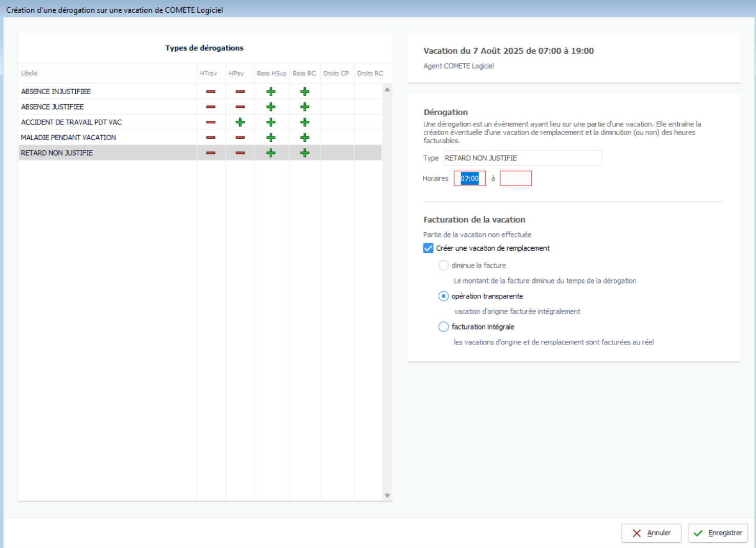This screenshot has height=548, width=756.
Task: Click Base RC plus icon for MALADIE PENDANT VACATION
Action: point(305,138)
